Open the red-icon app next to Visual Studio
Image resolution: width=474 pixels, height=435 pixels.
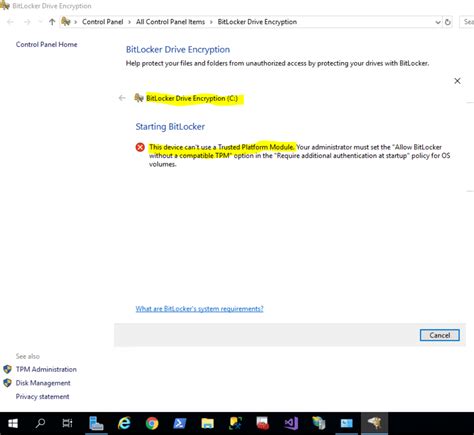click(x=263, y=423)
